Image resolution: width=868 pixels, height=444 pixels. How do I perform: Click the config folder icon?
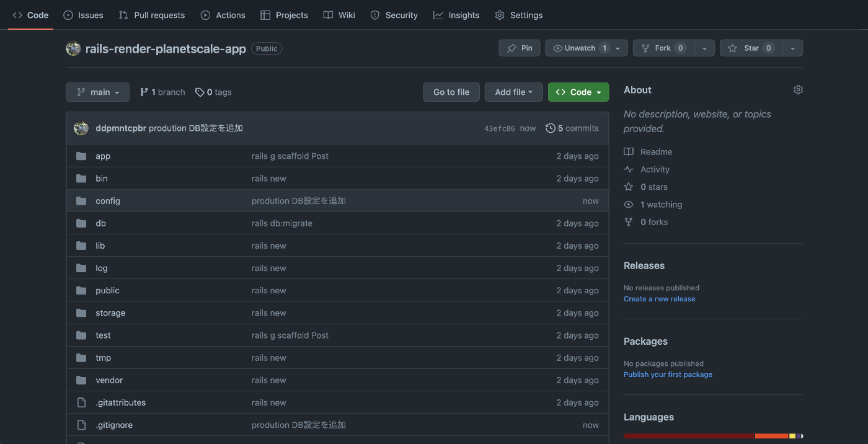tap(81, 201)
